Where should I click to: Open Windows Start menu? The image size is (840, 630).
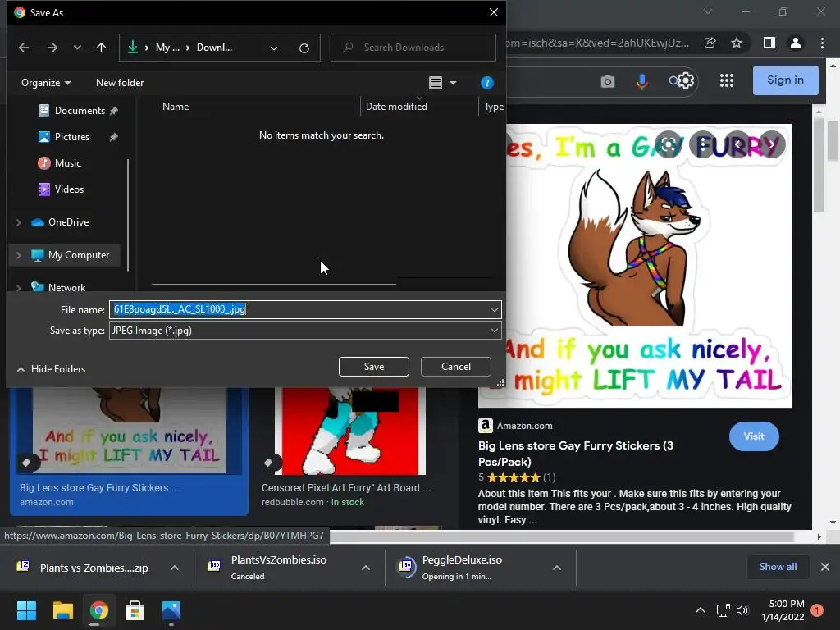[26, 610]
